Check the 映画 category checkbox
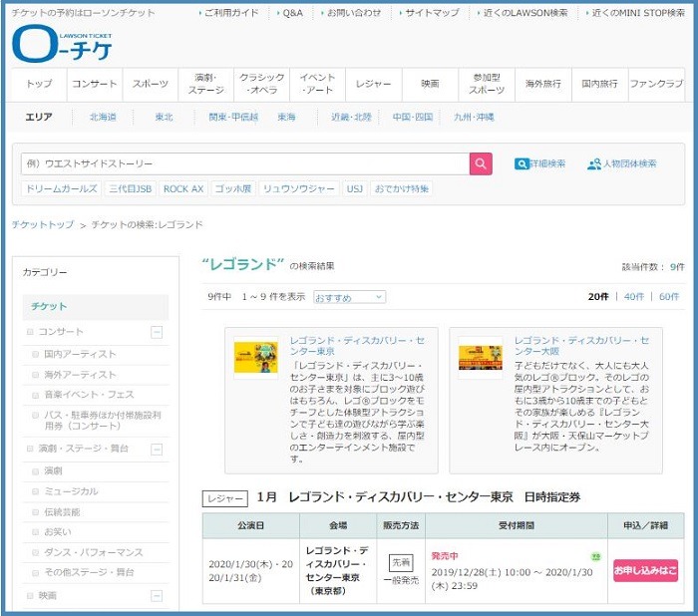The height and width of the screenshot is (616, 698). coord(30,595)
